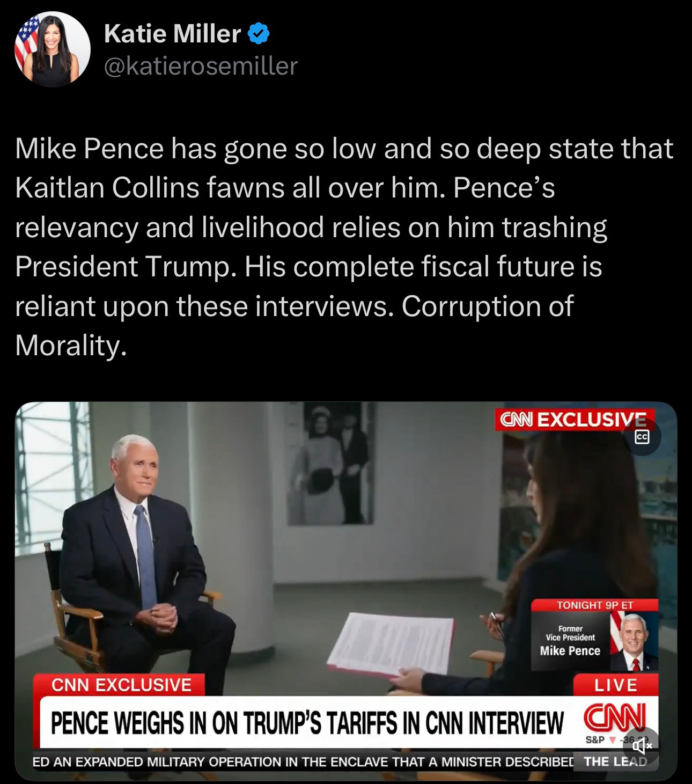Click the Former Vice President Mike Pence caption
692x784 pixels.
(x=570, y=641)
